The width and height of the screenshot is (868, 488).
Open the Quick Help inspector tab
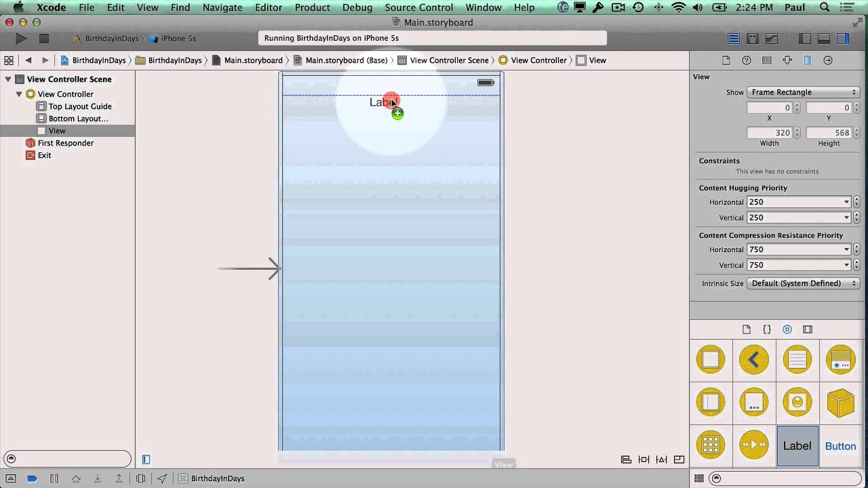[x=747, y=60]
